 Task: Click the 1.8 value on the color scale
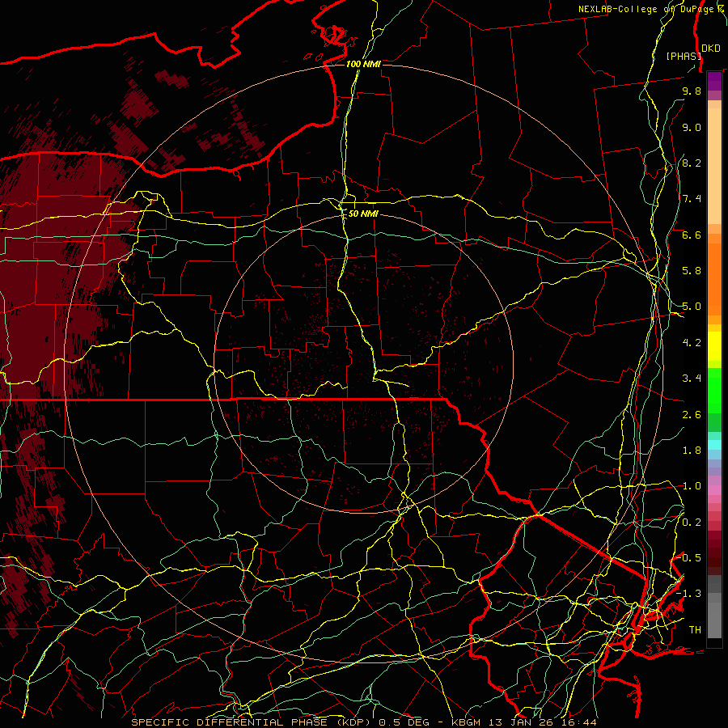tap(692, 451)
